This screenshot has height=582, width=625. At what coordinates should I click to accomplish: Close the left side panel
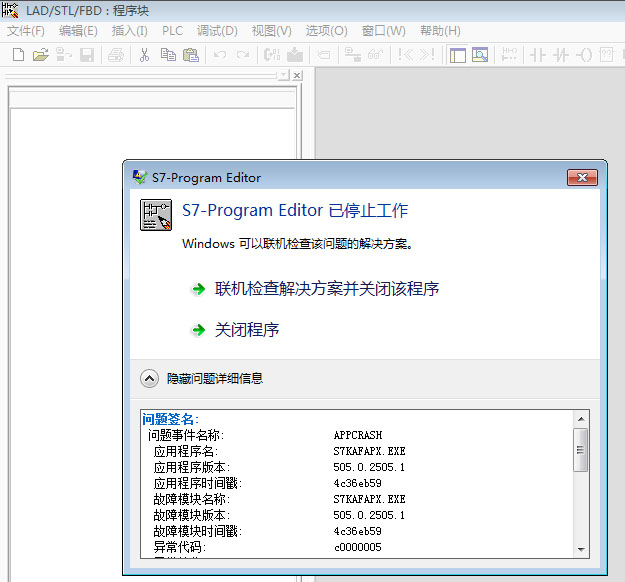[297, 75]
